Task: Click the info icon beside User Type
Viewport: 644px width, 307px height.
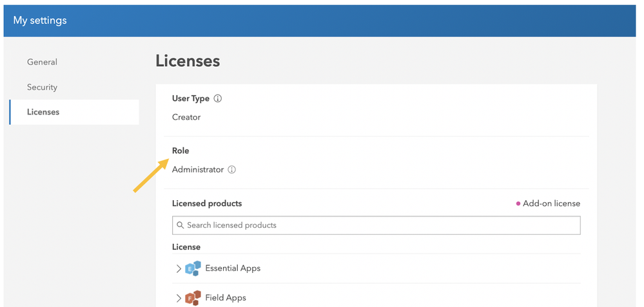Action: [218, 98]
